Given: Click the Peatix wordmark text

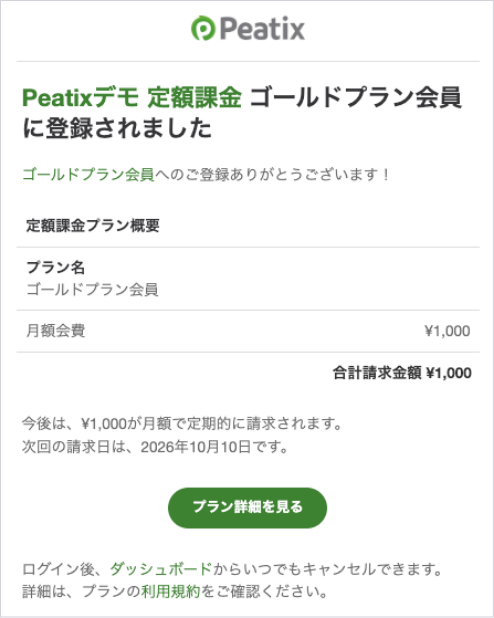Looking at the screenshot, I should pos(262,29).
